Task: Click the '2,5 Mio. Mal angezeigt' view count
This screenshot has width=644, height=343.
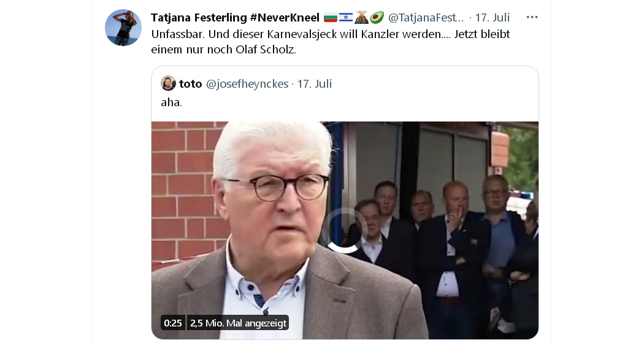Action: tap(238, 323)
